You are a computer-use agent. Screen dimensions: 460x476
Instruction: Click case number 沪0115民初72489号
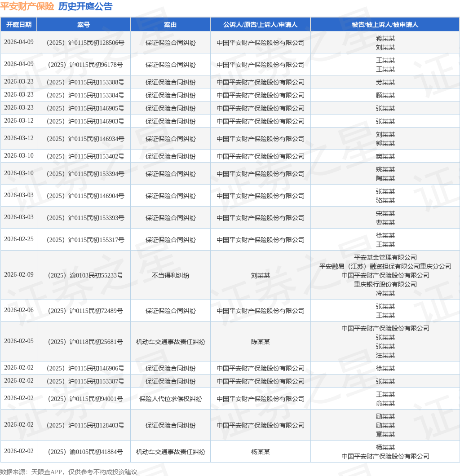click(x=85, y=311)
